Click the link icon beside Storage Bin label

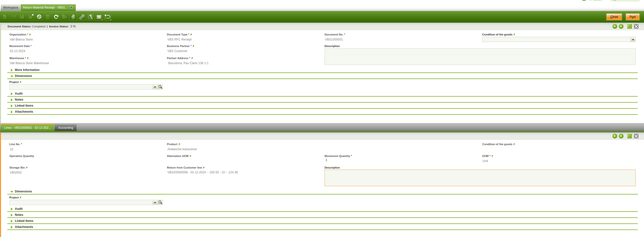pyautogui.click(x=27, y=168)
